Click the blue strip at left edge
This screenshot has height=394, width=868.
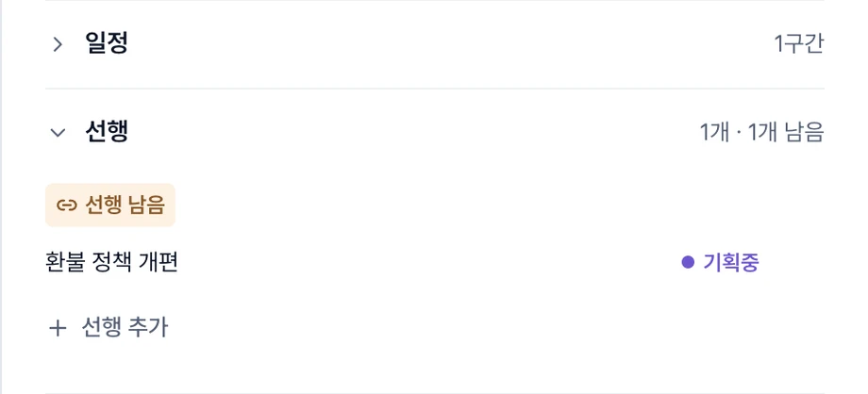tap(1, 197)
